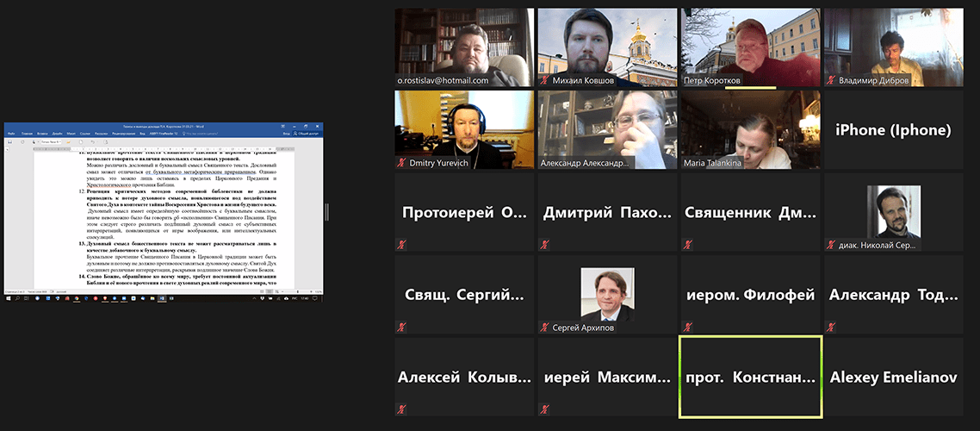Select the iPhone (Iphone) participant tile
This screenshot has width=980, height=431.
click(893, 130)
